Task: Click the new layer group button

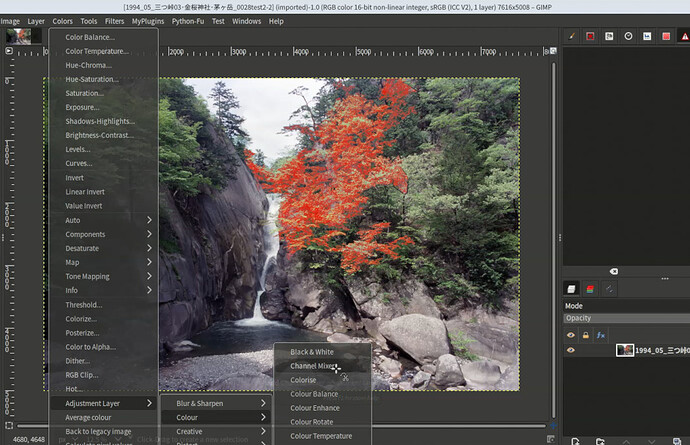Action: click(x=600, y=441)
